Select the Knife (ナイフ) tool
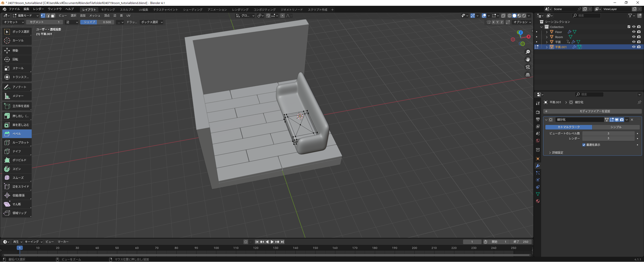644x262 pixels. click(x=17, y=151)
